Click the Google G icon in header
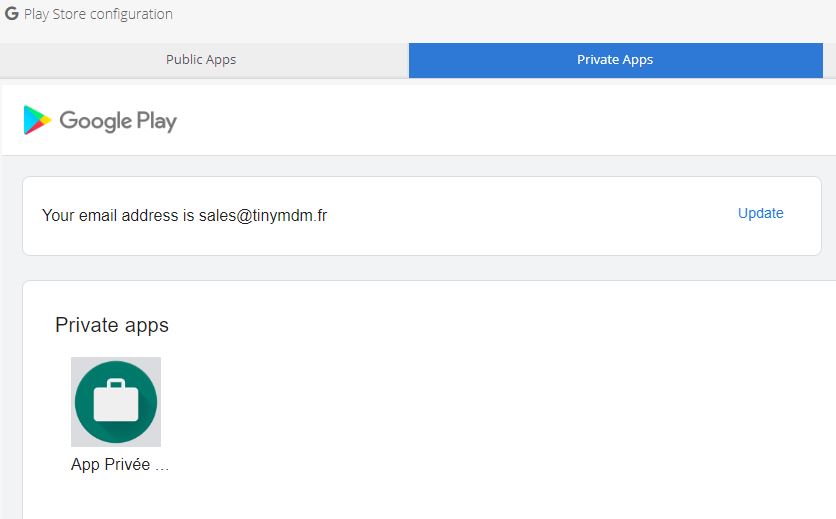Screen dimensions: 836x519 click(11, 13)
